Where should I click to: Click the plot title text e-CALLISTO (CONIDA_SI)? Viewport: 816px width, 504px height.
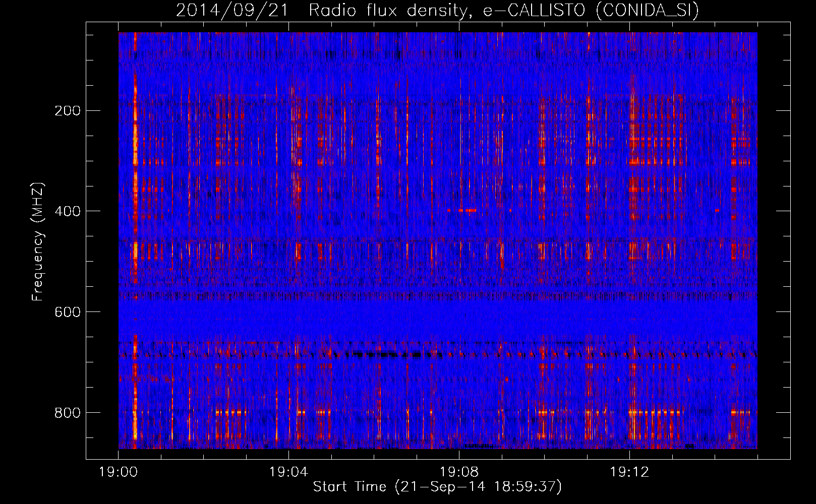591,10
